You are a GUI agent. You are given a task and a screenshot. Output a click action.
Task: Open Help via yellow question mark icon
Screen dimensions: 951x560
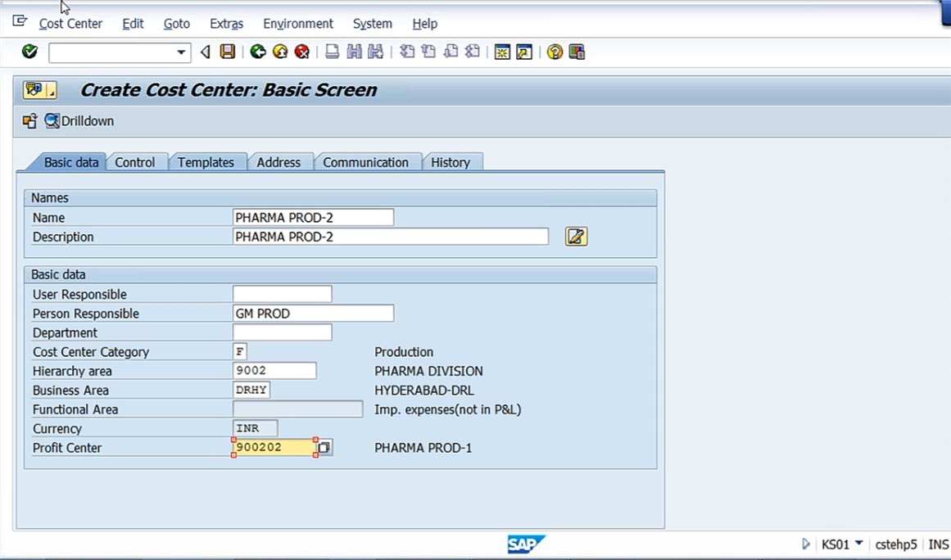[555, 52]
